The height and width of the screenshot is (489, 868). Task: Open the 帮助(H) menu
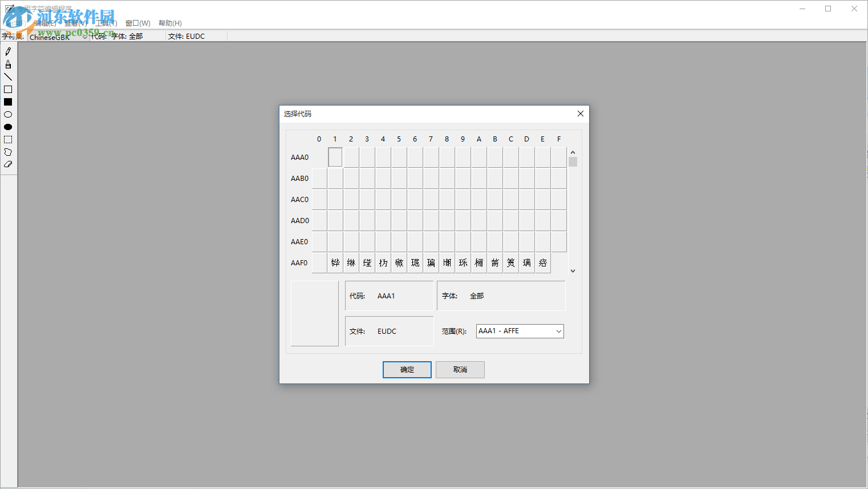click(170, 23)
